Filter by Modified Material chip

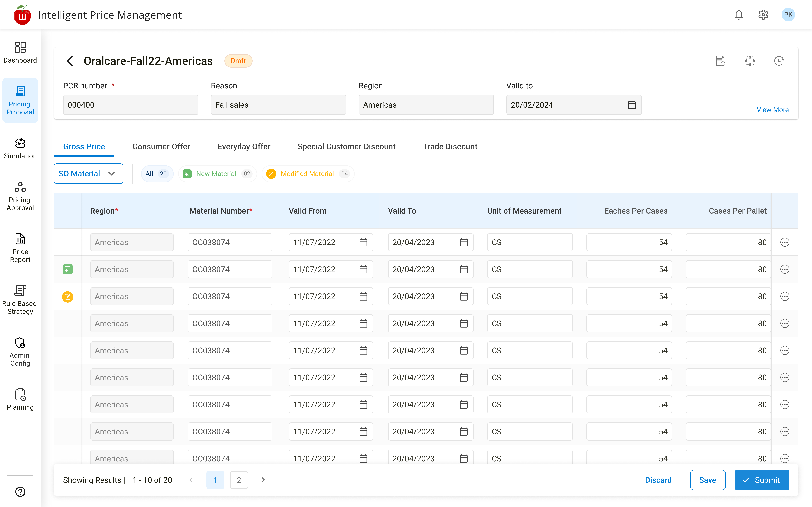307,174
